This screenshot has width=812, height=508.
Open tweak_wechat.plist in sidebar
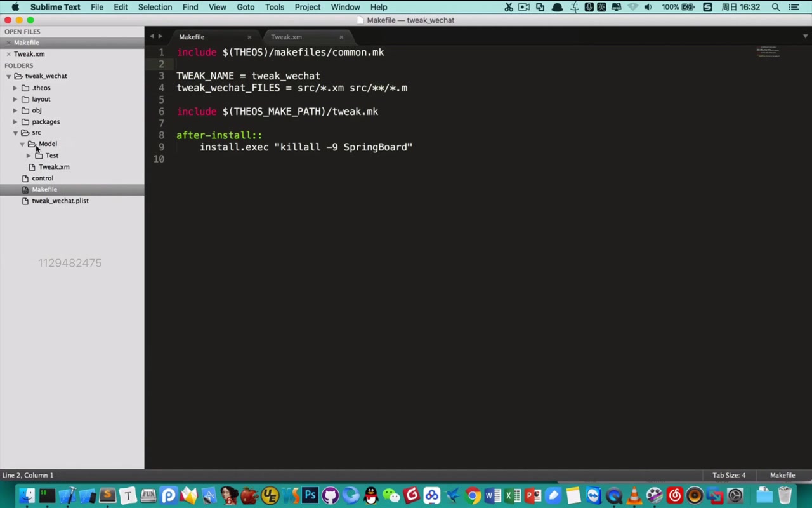click(60, 201)
